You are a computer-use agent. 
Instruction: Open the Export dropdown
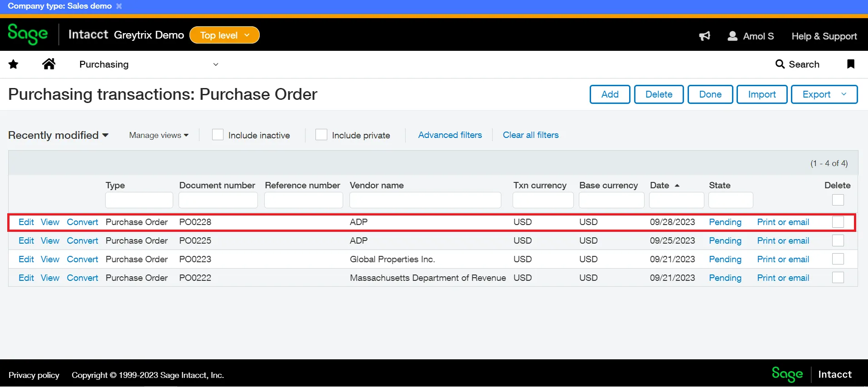point(824,94)
